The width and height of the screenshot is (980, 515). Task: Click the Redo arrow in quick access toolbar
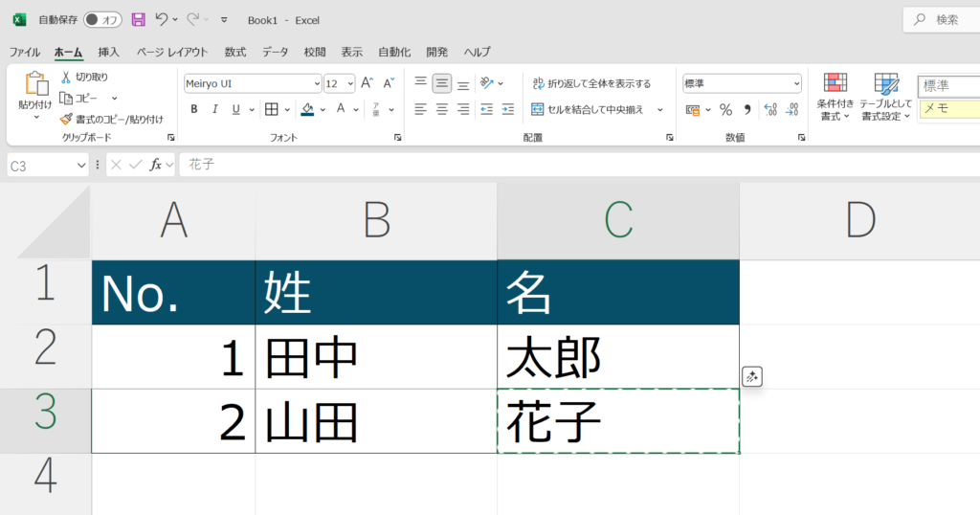coord(193,20)
